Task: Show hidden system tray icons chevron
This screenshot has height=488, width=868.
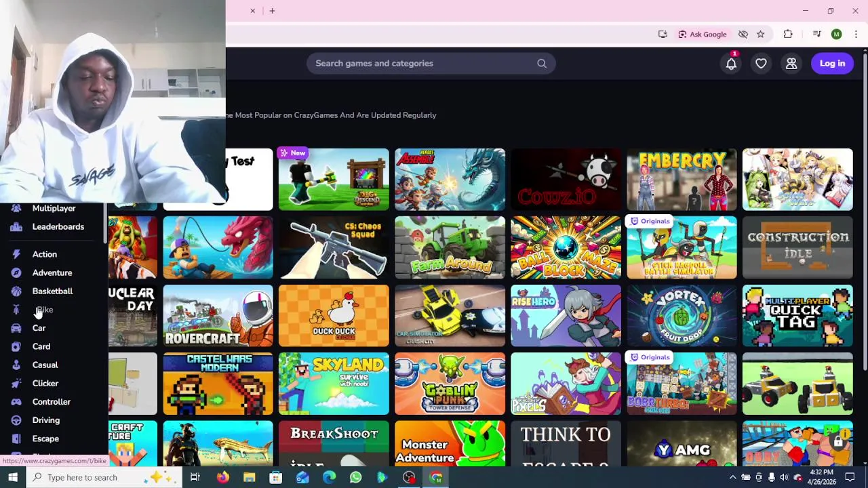Action: pyautogui.click(x=732, y=477)
